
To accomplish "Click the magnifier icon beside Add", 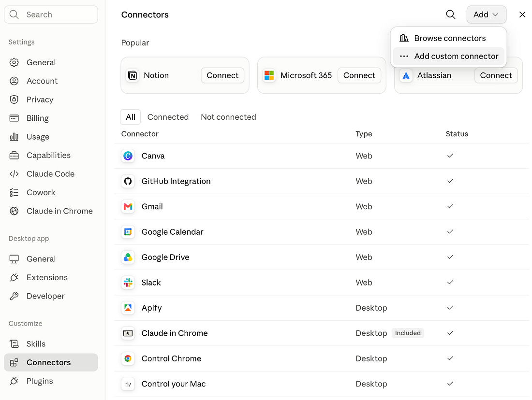I will 451,14.
